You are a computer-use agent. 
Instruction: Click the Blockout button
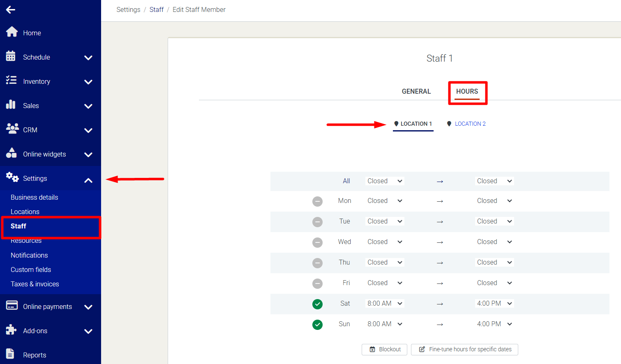pyautogui.click(x=384, y=349)
